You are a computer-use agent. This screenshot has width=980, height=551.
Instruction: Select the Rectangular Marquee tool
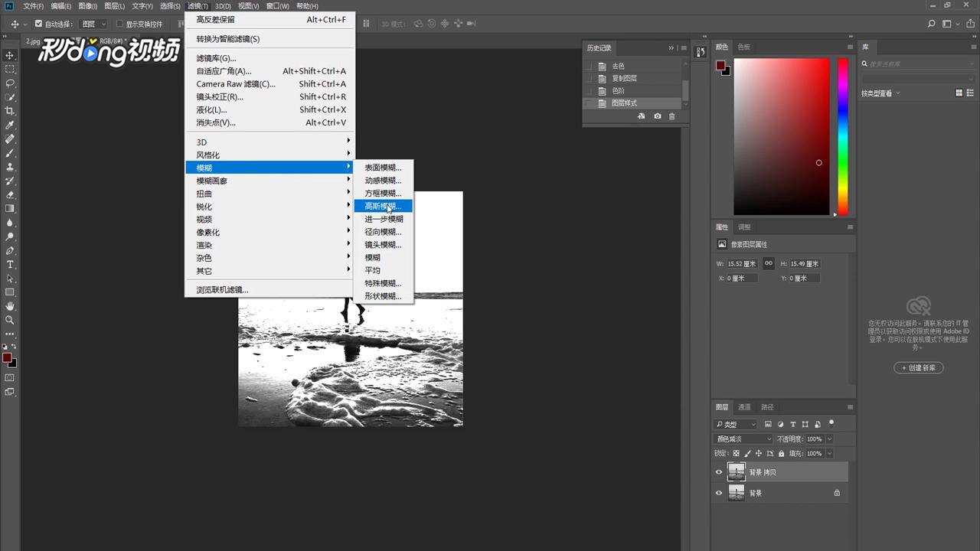pos(10,69)
